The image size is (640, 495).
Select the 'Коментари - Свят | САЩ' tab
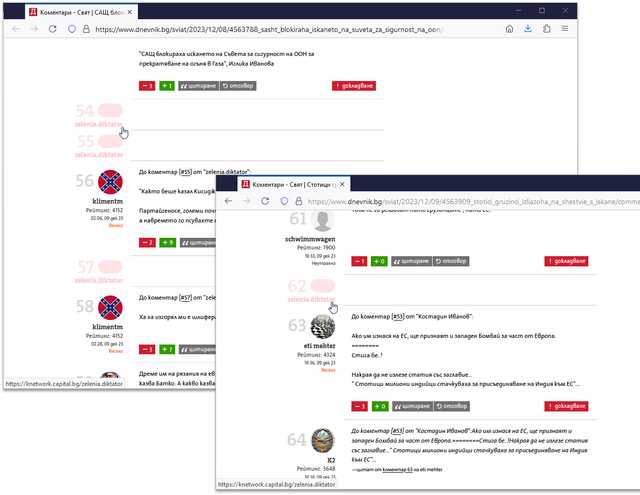[81, 12]
